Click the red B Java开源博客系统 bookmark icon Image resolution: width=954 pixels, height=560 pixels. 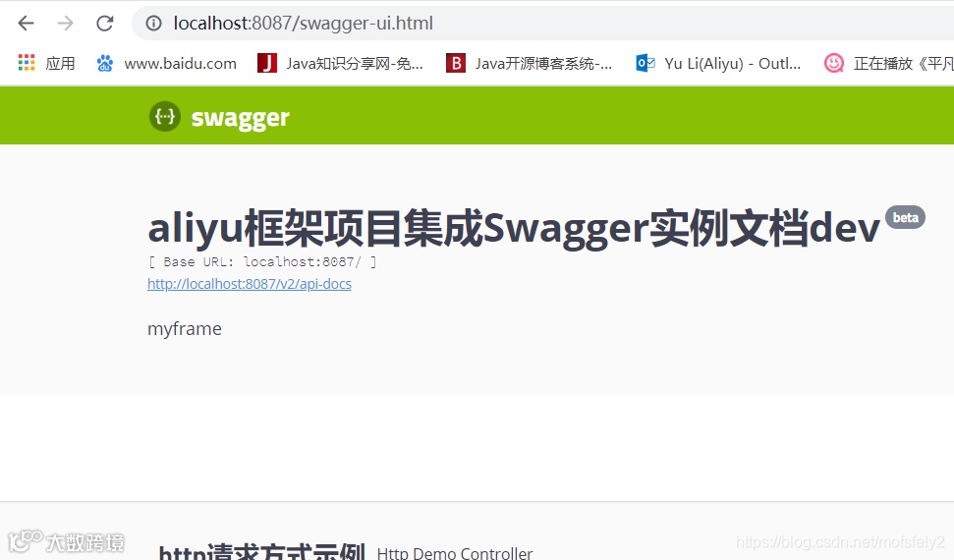coord(456,63)
